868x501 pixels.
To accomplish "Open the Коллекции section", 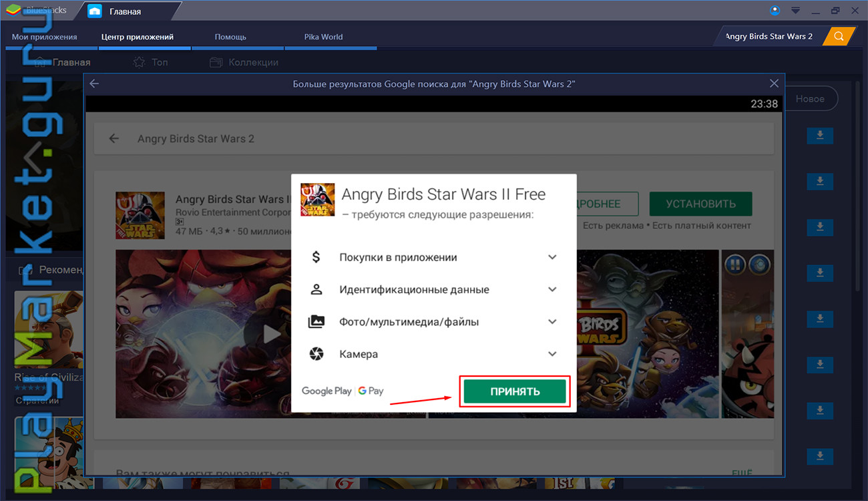I will [244, 62].
